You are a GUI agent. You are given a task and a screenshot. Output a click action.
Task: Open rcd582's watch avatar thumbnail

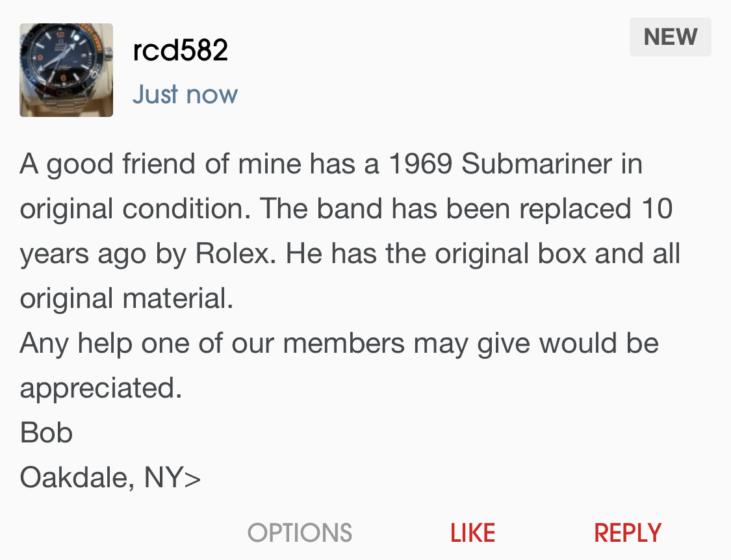66,70
